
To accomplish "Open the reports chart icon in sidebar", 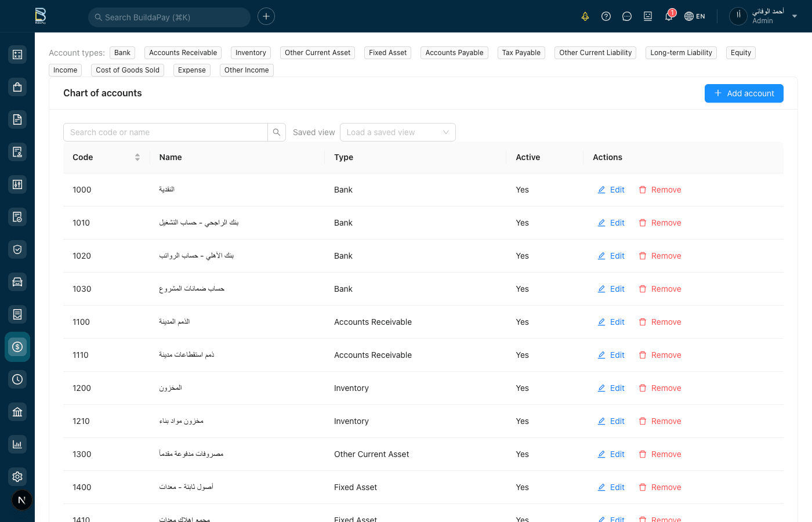I will coord(17,444).
